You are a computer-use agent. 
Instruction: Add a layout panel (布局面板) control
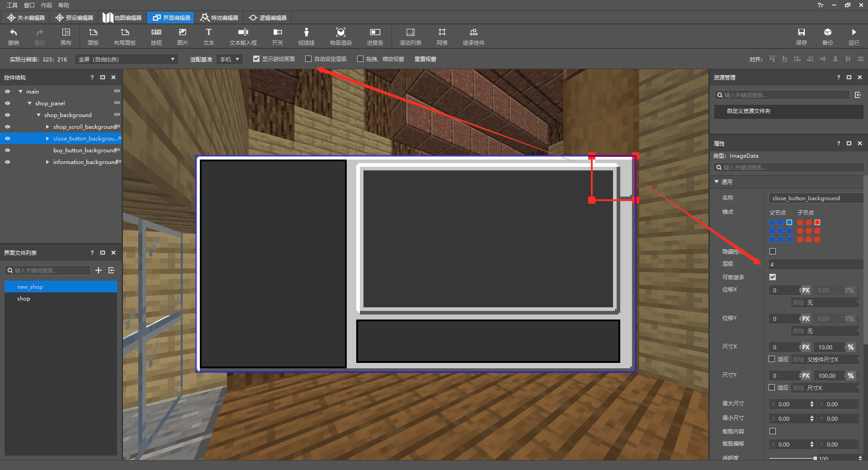click(x=125, y=37)
